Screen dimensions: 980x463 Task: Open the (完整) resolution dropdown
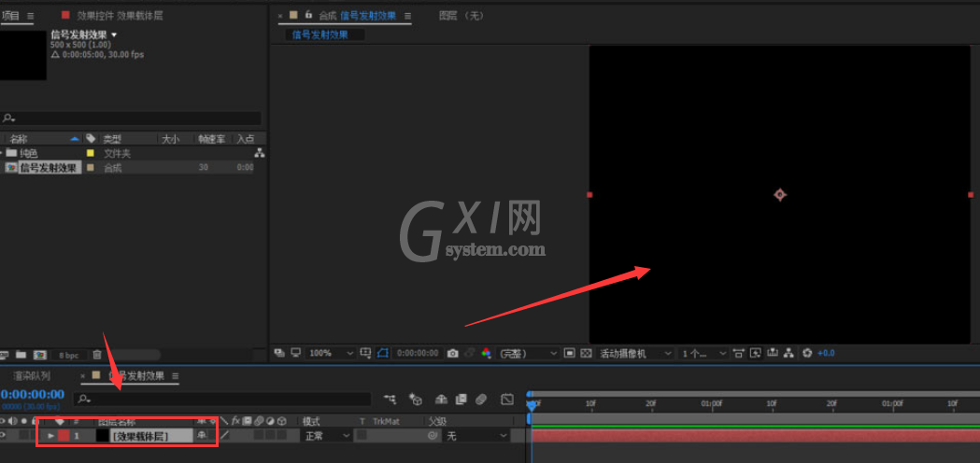point(528,354)
